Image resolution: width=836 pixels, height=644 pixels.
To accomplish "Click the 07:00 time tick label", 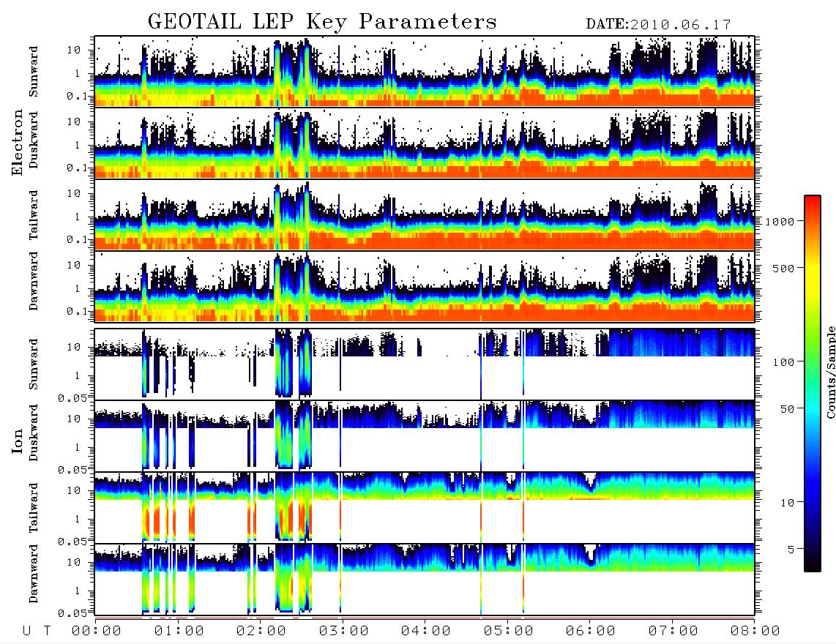I will click(x=673, y=632).
